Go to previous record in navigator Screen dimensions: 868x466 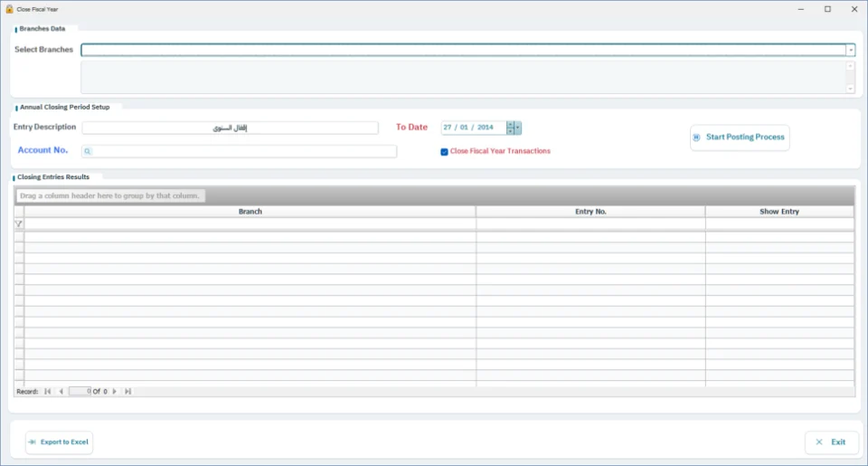click(61, 391)
